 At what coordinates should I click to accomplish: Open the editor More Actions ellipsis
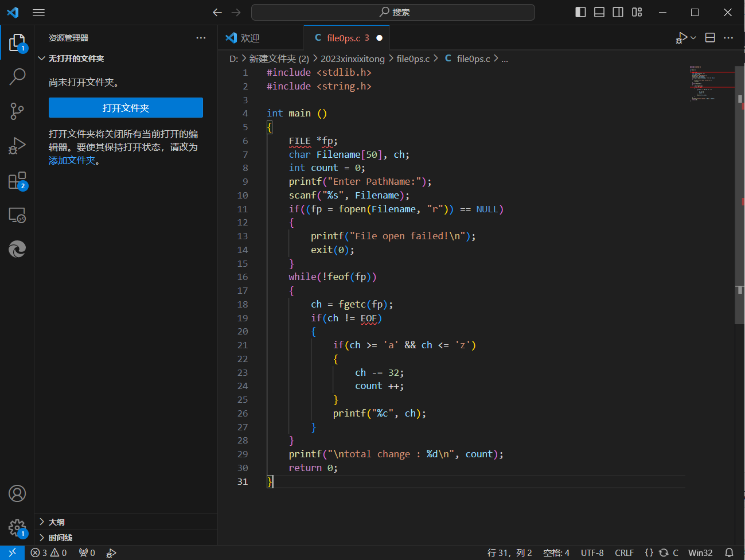click(x=728, y=38)
